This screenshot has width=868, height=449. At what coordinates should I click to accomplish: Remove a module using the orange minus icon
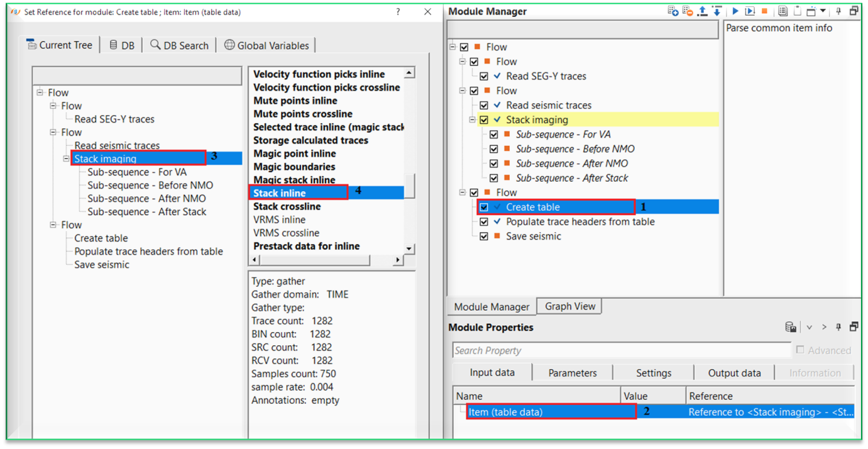[x=687, y=11]
